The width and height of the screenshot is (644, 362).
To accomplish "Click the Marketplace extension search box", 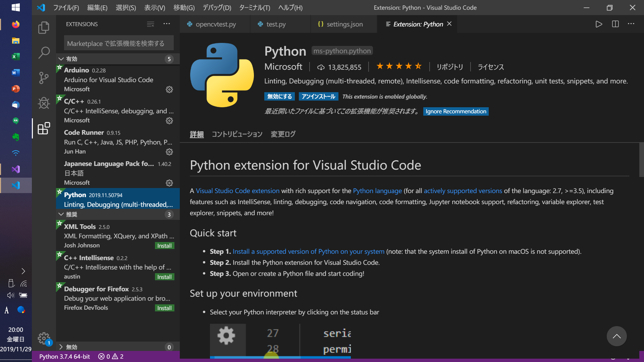I will (x=119, y=44).
